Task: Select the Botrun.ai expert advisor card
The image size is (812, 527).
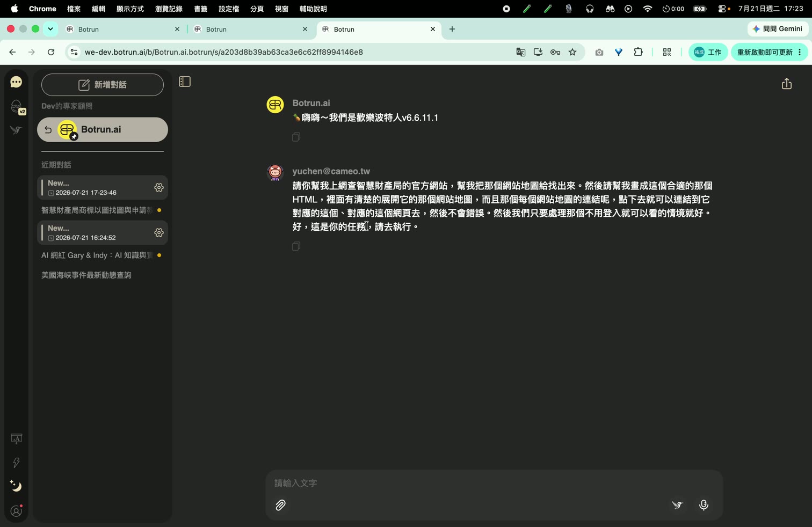Action: (x=103, y=129)
